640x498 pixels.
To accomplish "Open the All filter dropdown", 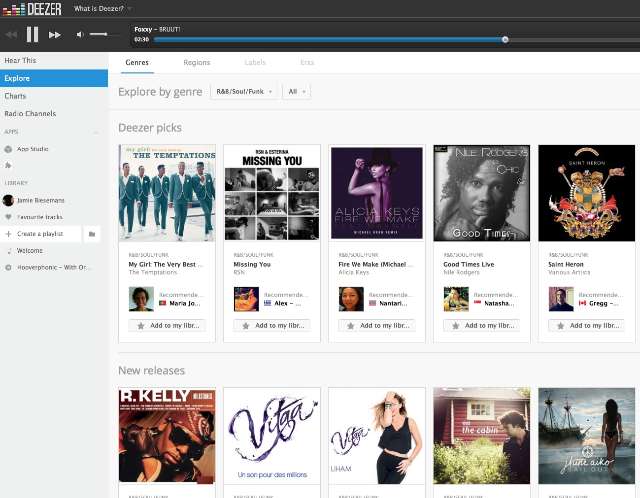I will pyautogui.click(x=297, y=91).
